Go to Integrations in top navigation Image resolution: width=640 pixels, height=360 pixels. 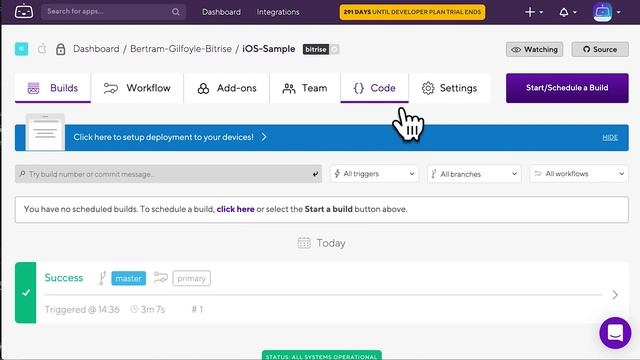tap(278, 12)
